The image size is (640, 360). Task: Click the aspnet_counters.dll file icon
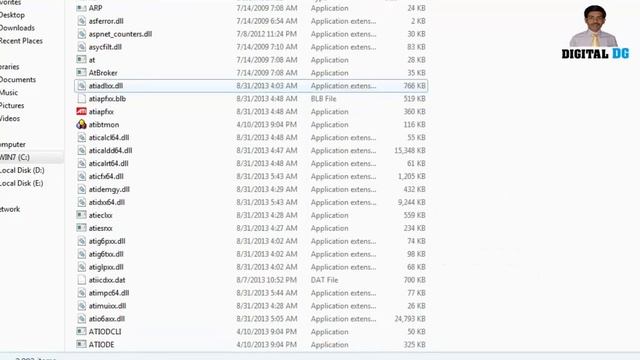tap(81, 34)
